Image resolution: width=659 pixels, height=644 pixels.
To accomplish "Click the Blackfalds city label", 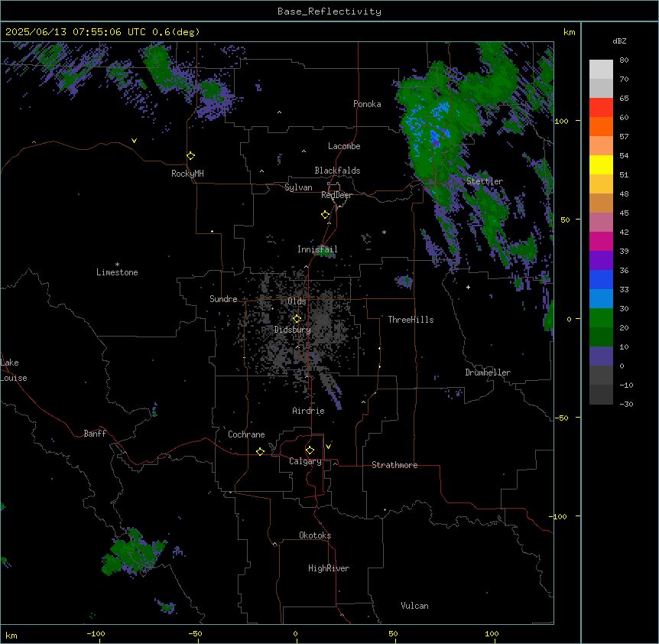I will tap(337, 171).
